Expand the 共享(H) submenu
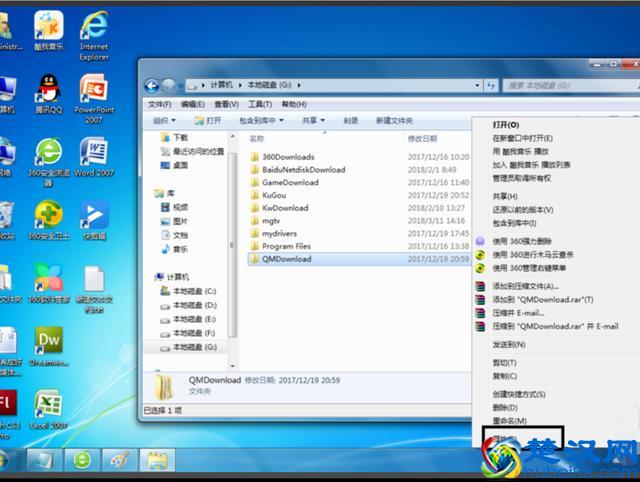The width and height of the screenshot is (640, 482). click(x=505, y=196)
